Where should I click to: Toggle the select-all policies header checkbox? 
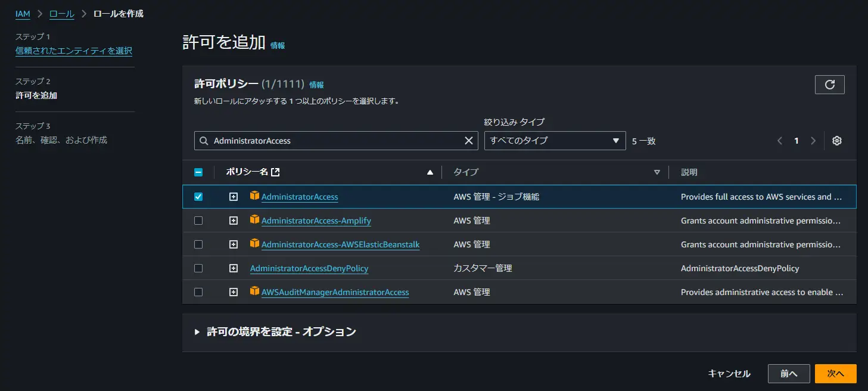[x=198, y=172]
